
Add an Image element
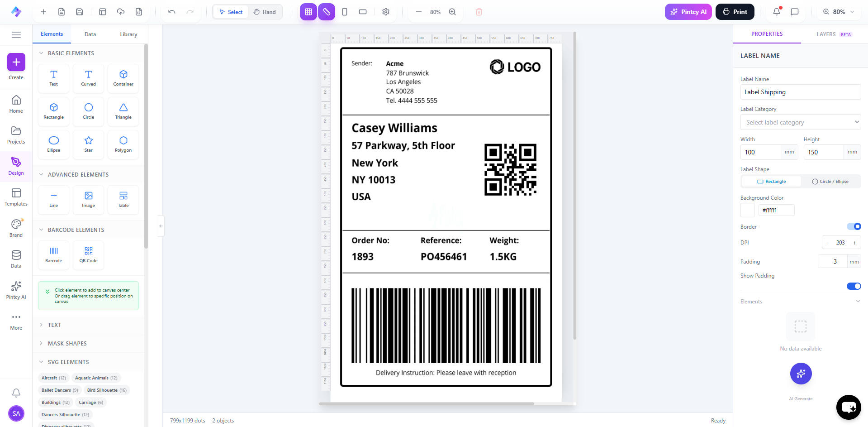(88, 200)
